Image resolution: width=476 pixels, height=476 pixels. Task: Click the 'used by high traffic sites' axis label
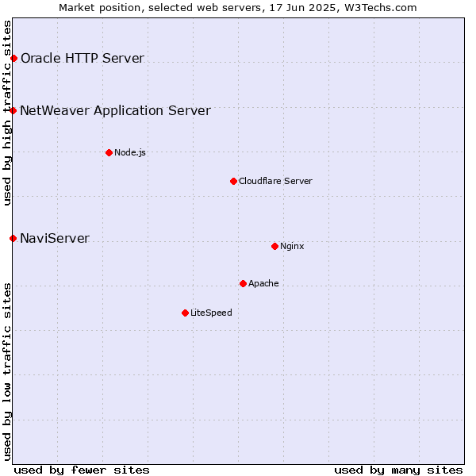(x=6, y=113)
